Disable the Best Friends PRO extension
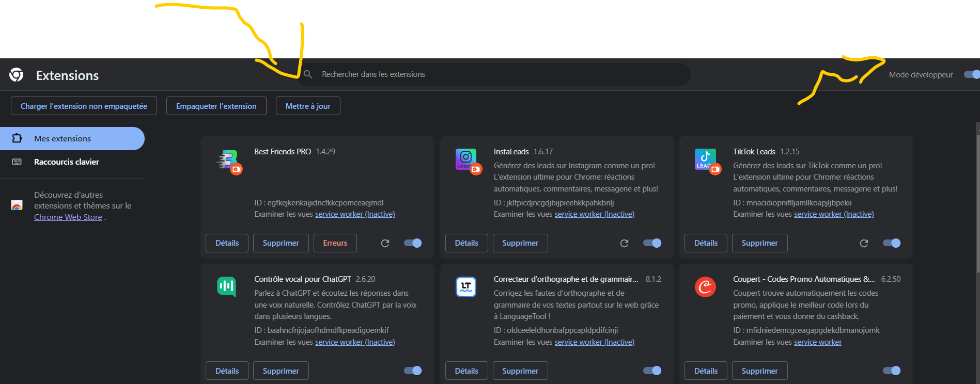This screenshot has height=384, width=980. coord(413,243)
